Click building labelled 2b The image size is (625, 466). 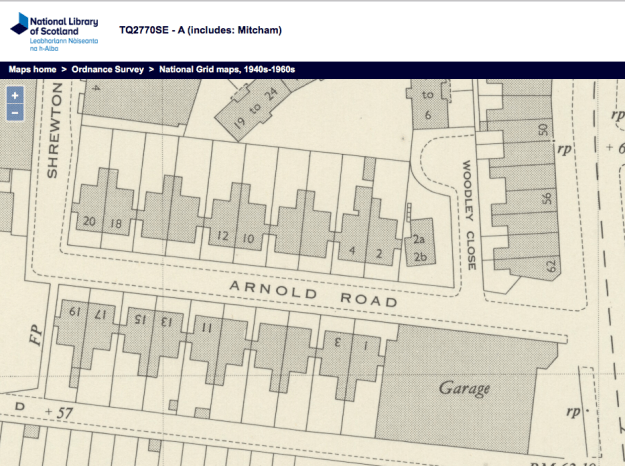(x=421, y=258)
